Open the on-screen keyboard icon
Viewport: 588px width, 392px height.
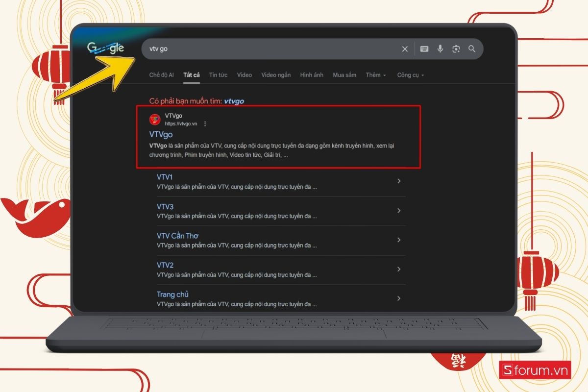point(424,49)
